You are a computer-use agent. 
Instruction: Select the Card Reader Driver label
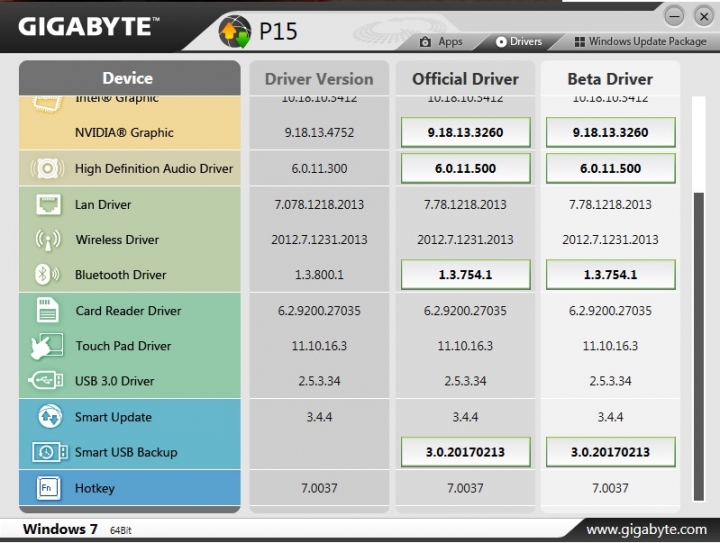tap(128, 311)
